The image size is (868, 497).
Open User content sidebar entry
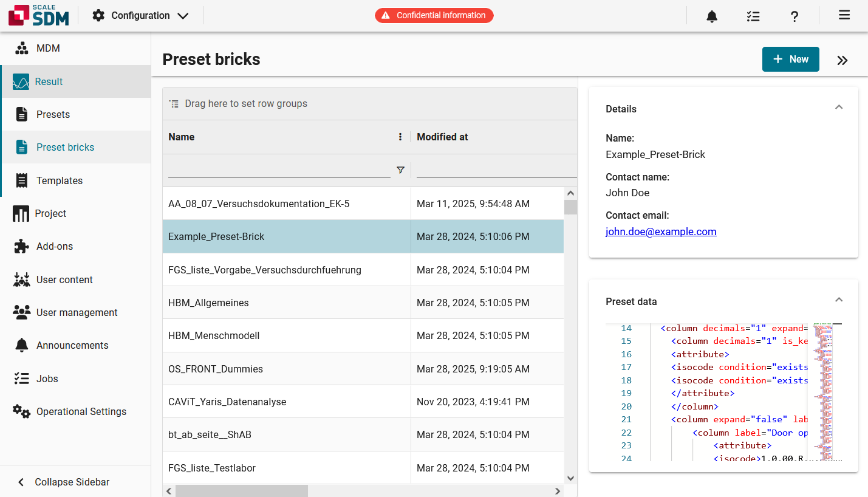point(75,279)
